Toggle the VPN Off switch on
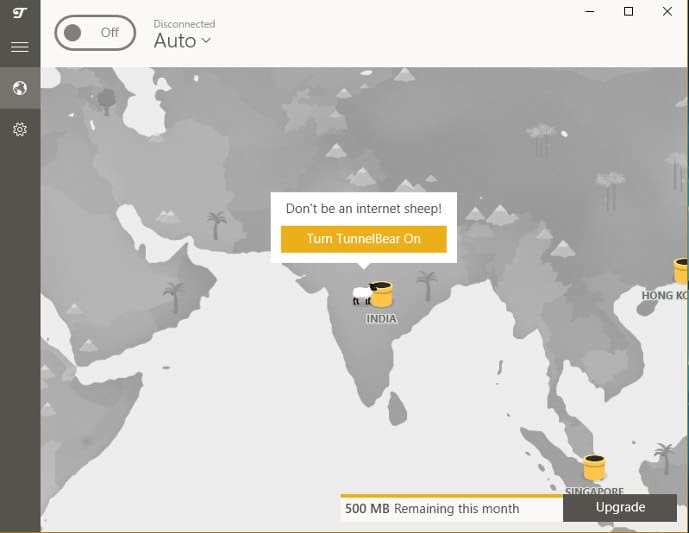This screenshot has height=533, width=689. [95, 33]
